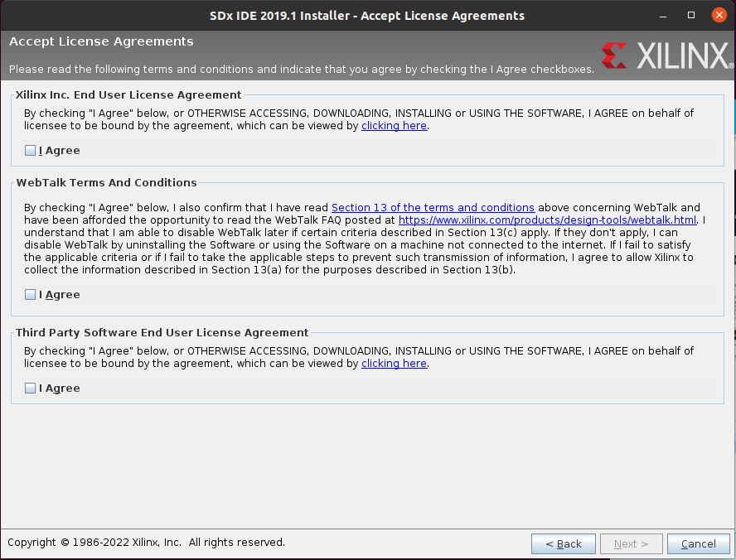Select the Xilinx Inc. End User License Agreement title

(128, 95)
